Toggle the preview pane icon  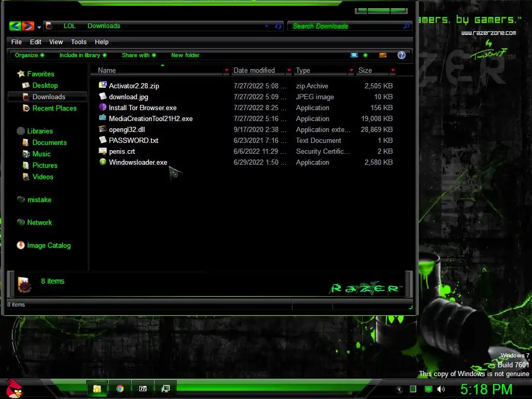(x=383, y=55)
